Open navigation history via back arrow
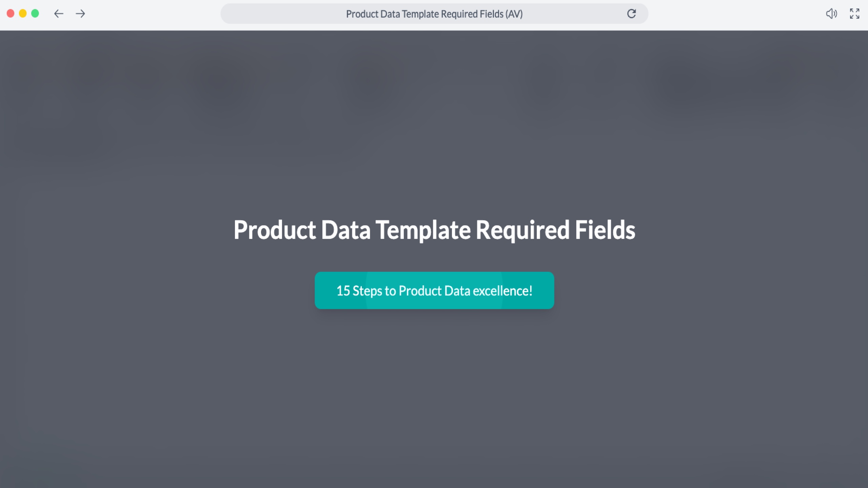Image resolution: width=868 pixels, height=488 pixels. [58, 14]
